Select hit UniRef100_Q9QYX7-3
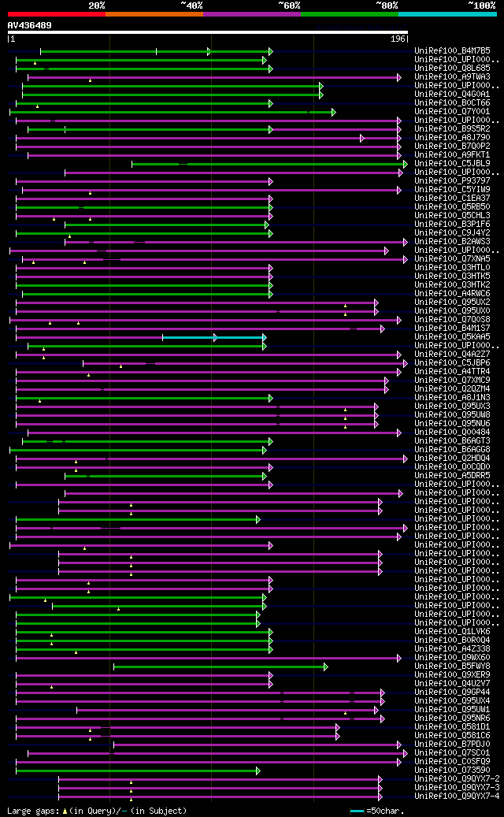 457,787
